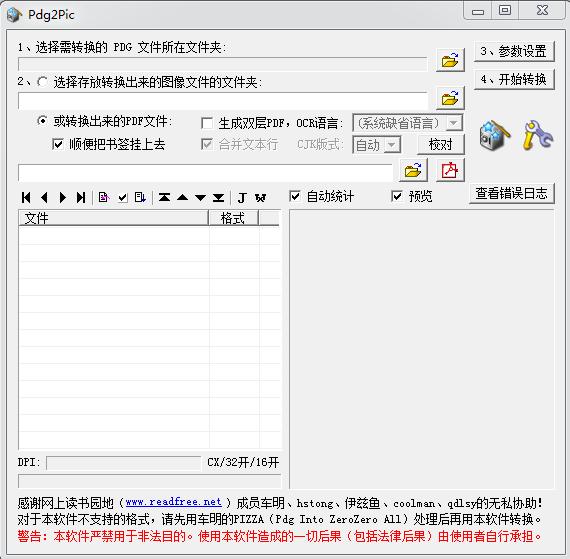Click the DPI field
The width and height of the screenshot is (570, 559).
click(123, 463)
